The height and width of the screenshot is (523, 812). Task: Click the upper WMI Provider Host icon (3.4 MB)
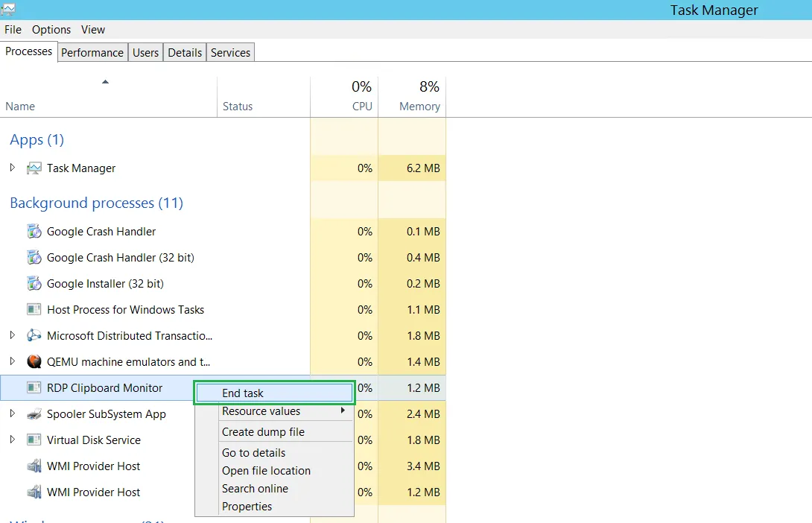34,466
